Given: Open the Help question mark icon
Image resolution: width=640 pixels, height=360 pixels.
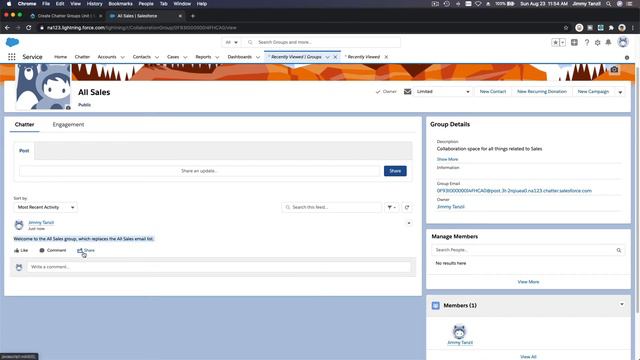Looking at the screenshot, I should (587, 42).
